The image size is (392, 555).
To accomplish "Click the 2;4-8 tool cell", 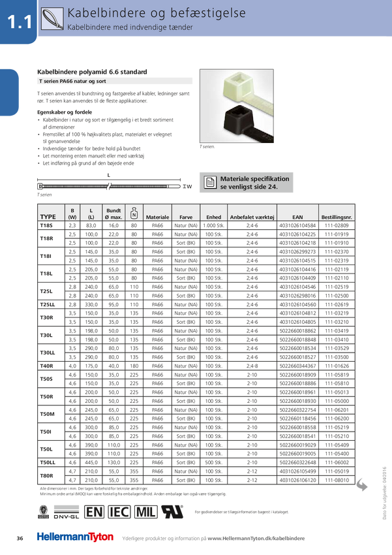I will click(x=252, y=366).
